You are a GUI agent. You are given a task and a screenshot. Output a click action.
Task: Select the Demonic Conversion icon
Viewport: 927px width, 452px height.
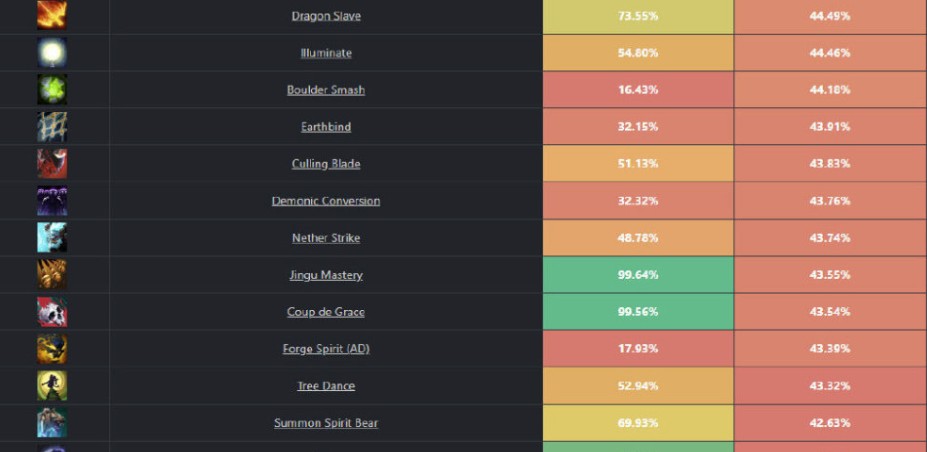click(52, 201)
